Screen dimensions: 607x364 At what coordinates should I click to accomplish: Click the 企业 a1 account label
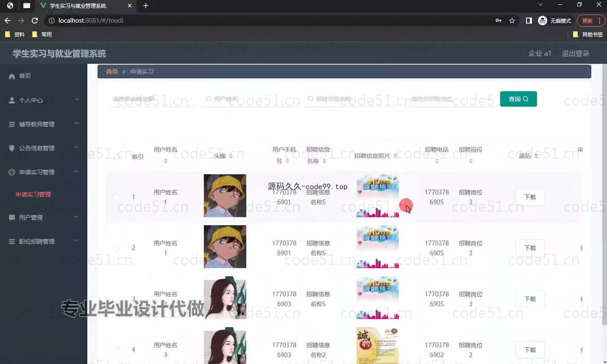click(540, 54)
